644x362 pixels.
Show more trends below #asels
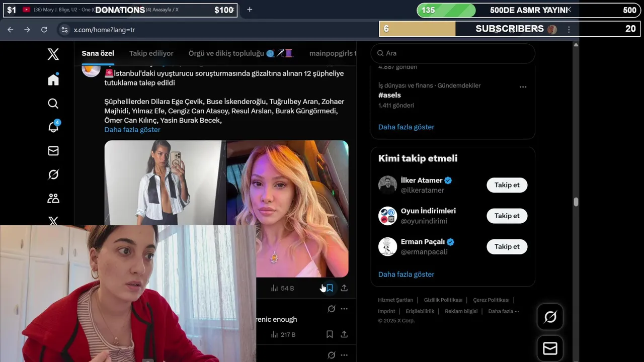(406, 127)
